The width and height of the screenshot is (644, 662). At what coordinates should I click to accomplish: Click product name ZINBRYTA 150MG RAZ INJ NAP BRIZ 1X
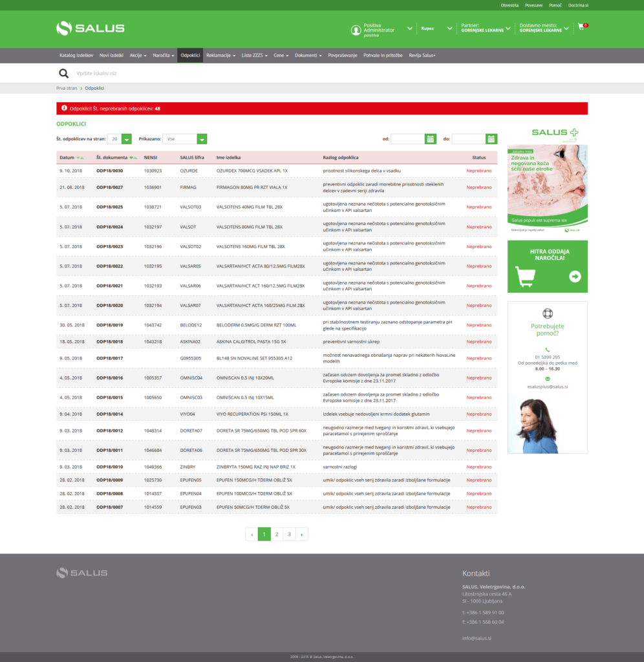pyautogui.click(x=256, y=467)
